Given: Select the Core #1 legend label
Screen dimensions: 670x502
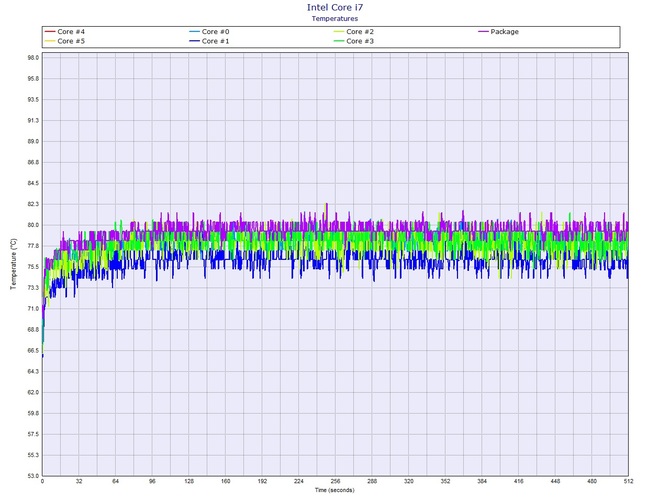Looking at the screenshot, I should (x=215, y=41).
